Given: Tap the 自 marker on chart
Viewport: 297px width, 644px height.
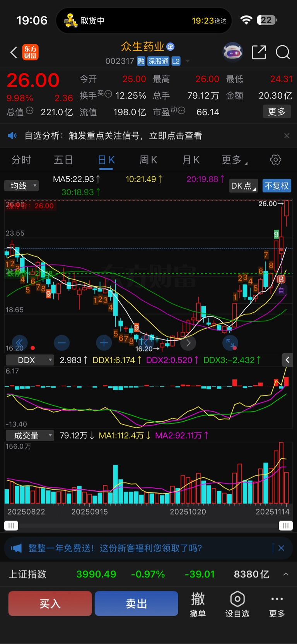Looking at the screenshot, I should coord(281,290).
